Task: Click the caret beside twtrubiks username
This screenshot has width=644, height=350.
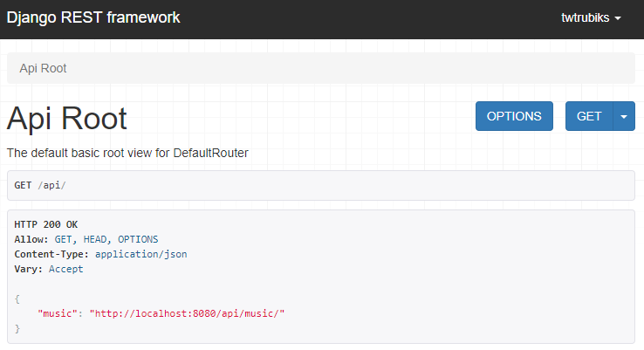Action: (x=618, y=19)
